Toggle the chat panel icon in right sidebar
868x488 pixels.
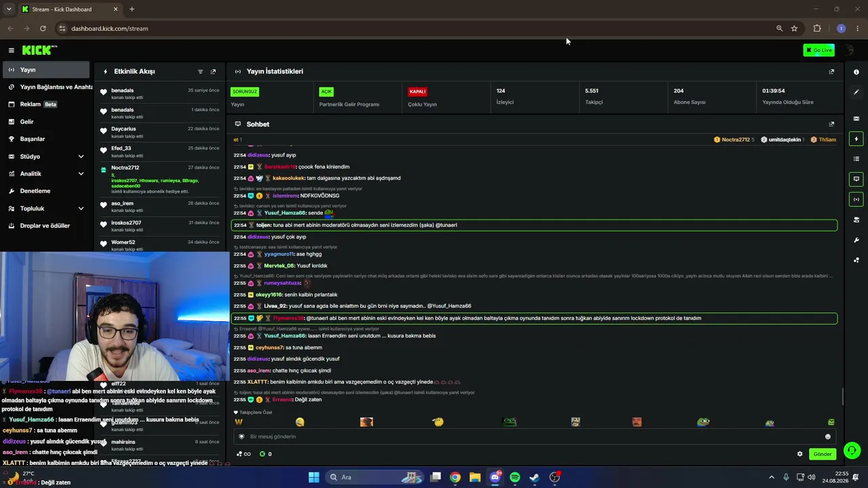coord(856,179)
